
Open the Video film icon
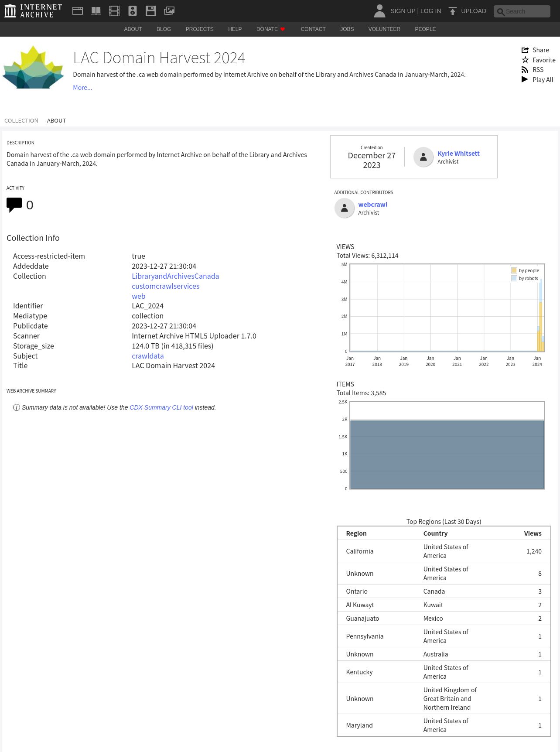114,11
